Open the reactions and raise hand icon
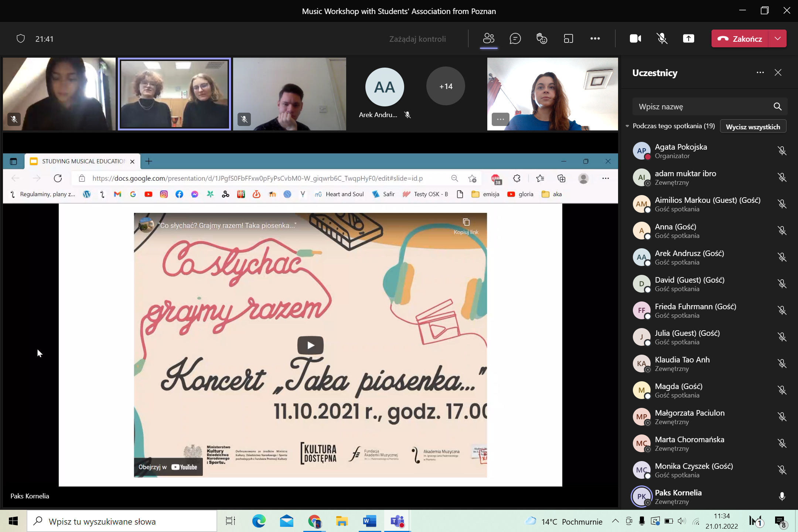This screenshot has height=532, width=798. coord(542,38)
